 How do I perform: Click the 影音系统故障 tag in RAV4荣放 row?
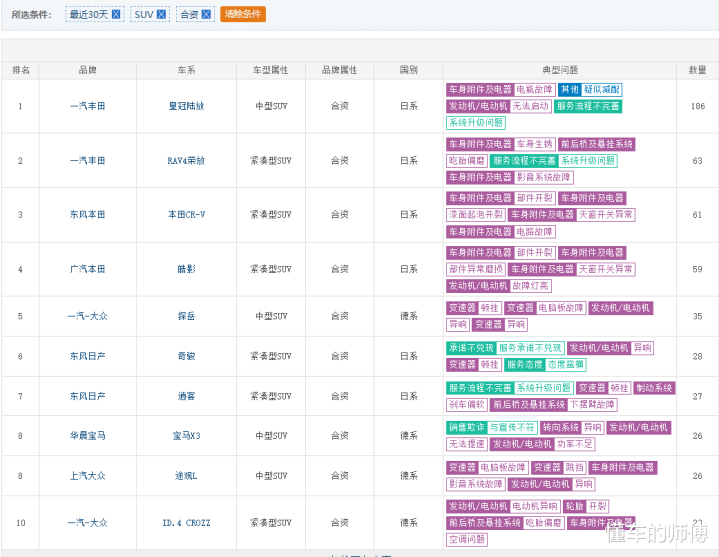544,177
